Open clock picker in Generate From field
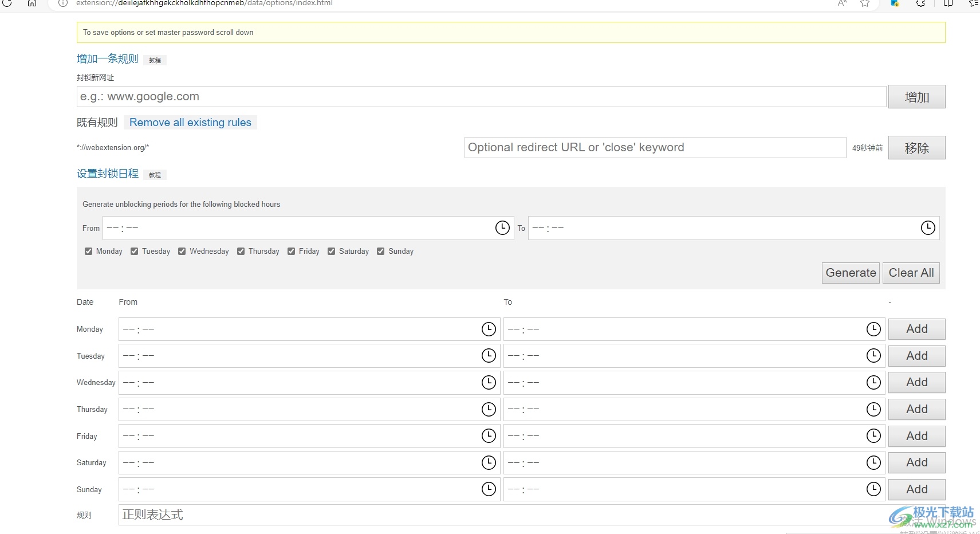 (502, 228)
